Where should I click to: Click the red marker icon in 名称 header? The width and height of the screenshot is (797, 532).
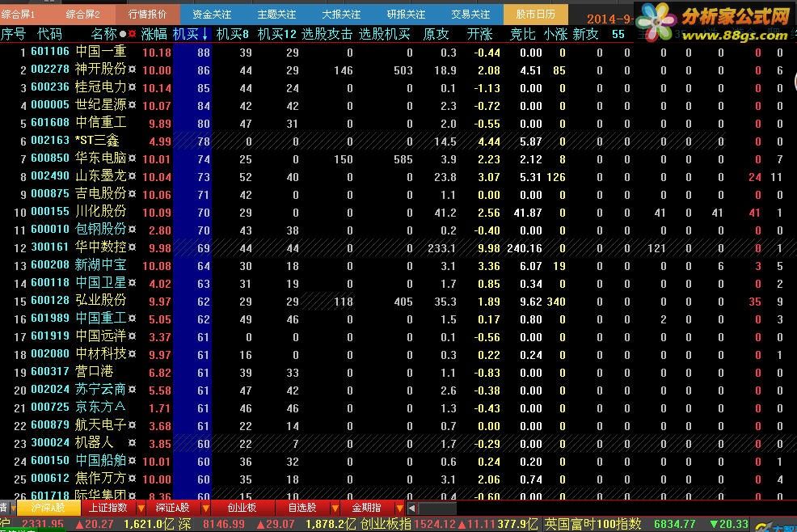(x=132, y=34)
